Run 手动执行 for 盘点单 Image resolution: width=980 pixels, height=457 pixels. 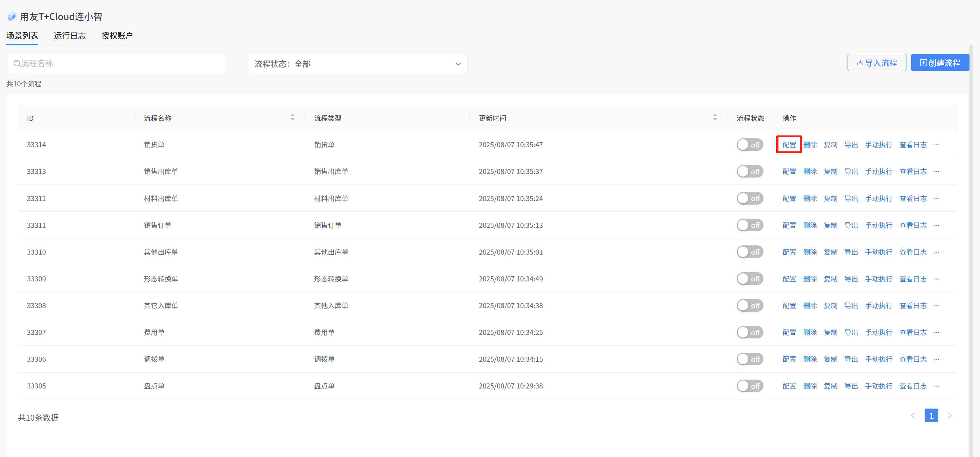tap(878, 386)
